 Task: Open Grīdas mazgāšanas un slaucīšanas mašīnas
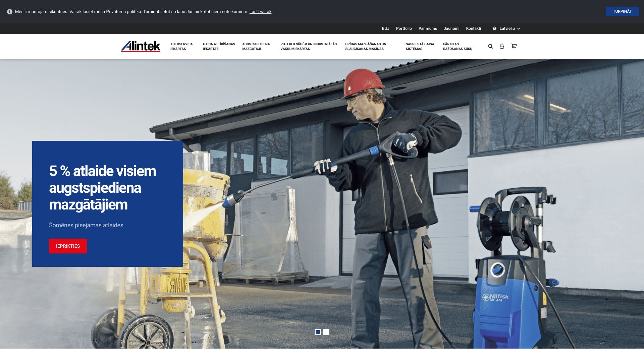pyautogui.click(x=366, y=47)
